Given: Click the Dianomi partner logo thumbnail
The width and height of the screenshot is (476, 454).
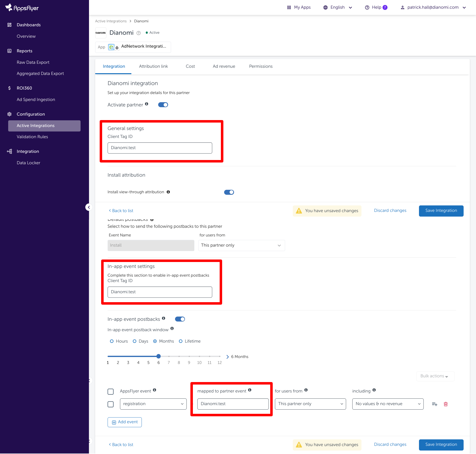Looking at the screenshot, I should click(101, 33).
